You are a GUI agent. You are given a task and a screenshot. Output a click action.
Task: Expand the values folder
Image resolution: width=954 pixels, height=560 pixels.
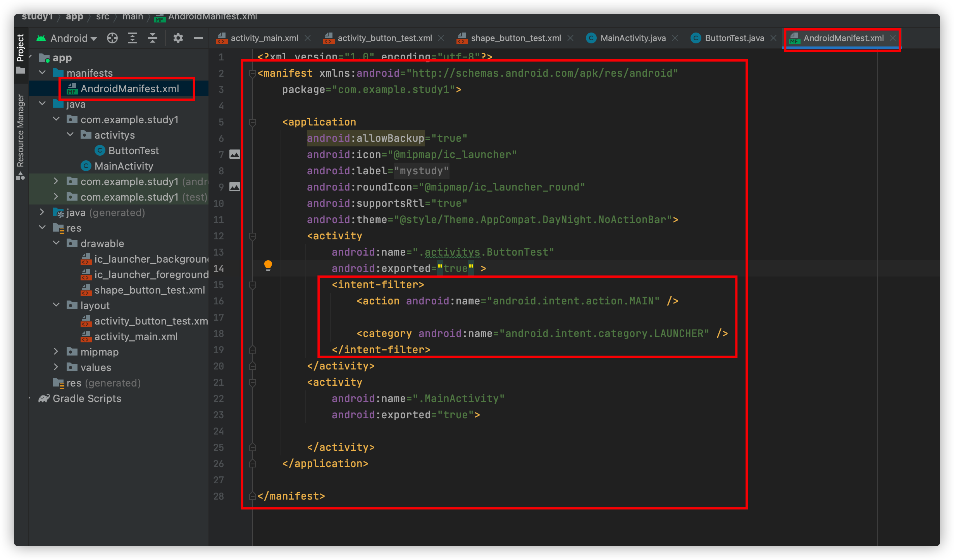57,367
